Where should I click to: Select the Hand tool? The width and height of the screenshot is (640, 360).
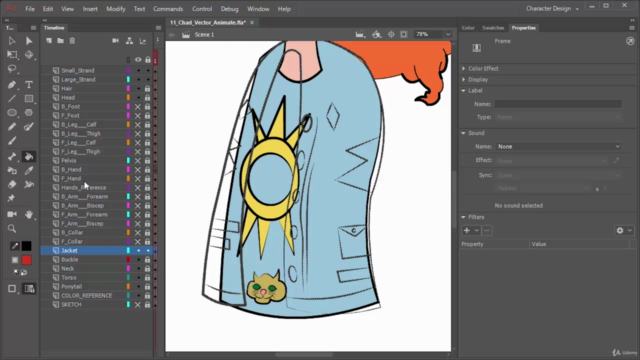pos(29,214)
